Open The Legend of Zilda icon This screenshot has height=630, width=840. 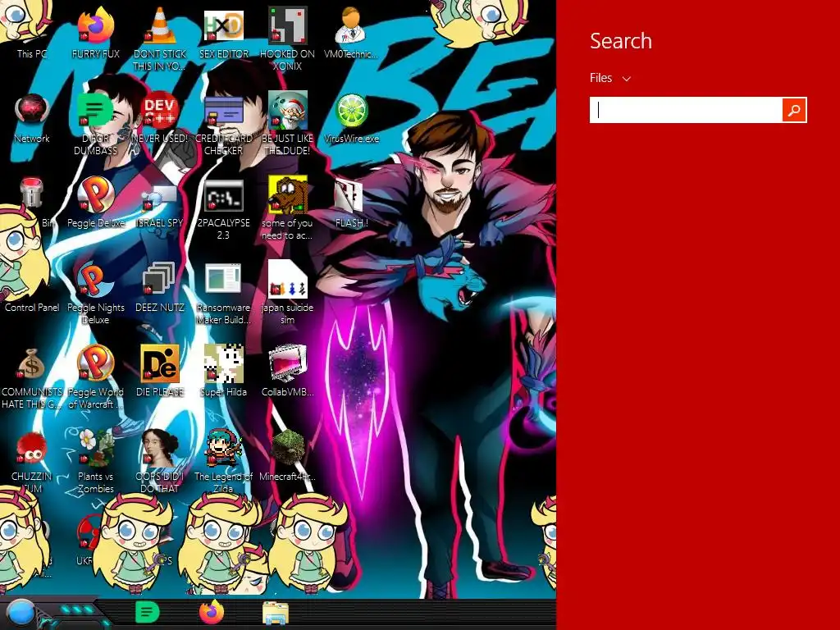pyautogui.click(x=223, y=461)
